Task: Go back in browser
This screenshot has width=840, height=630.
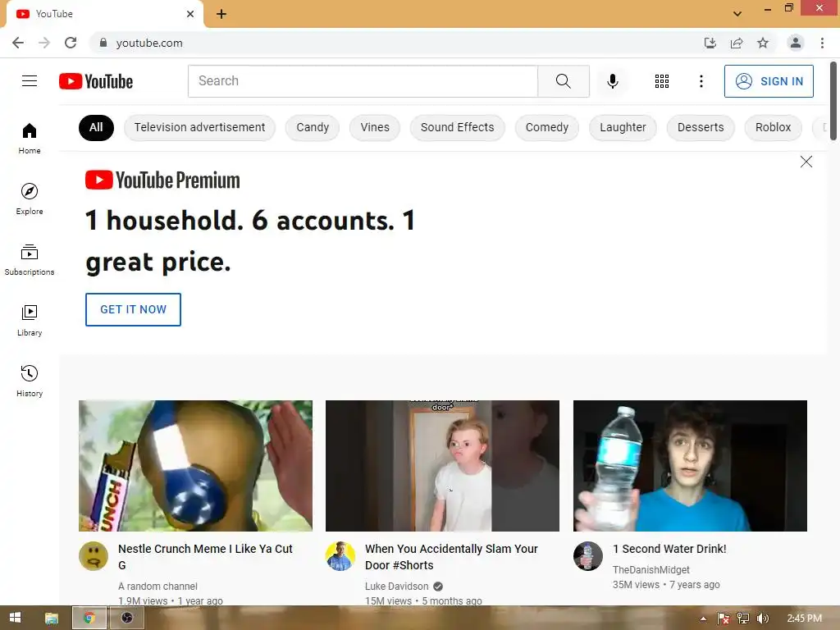Action: tap(18, 43)
